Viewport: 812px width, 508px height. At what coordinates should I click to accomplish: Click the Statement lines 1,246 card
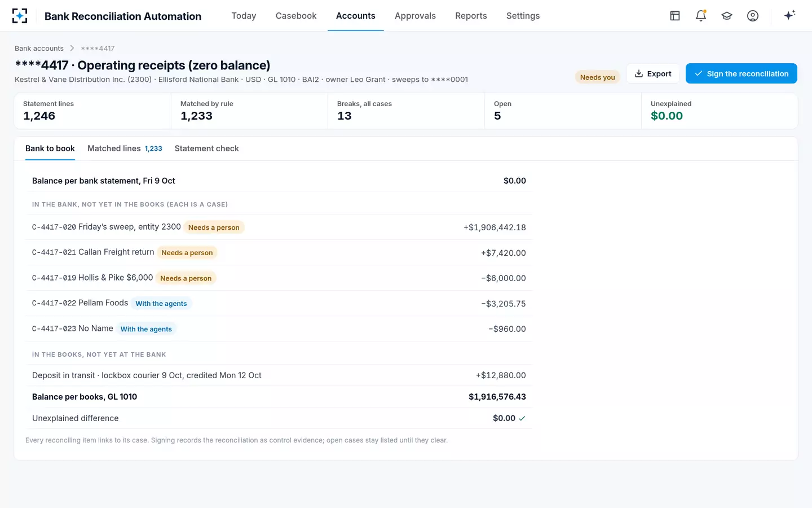click(x=92, y=111)
